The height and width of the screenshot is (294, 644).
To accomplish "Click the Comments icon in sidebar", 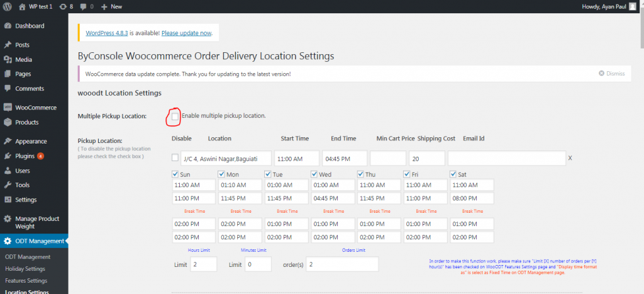I will point(8,88).
